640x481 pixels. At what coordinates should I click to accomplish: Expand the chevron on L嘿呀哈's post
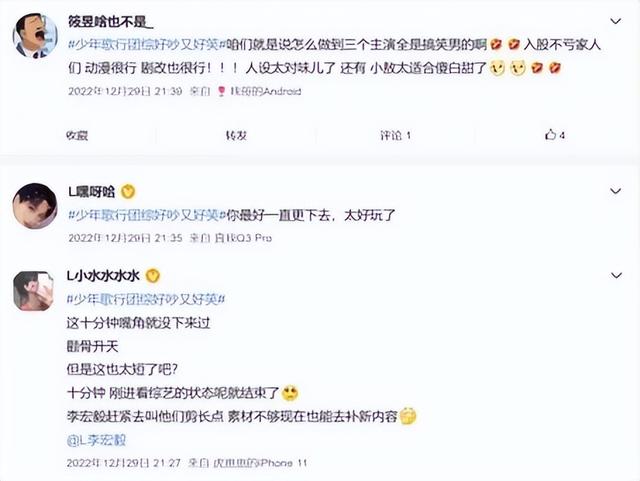pos(616,191)
